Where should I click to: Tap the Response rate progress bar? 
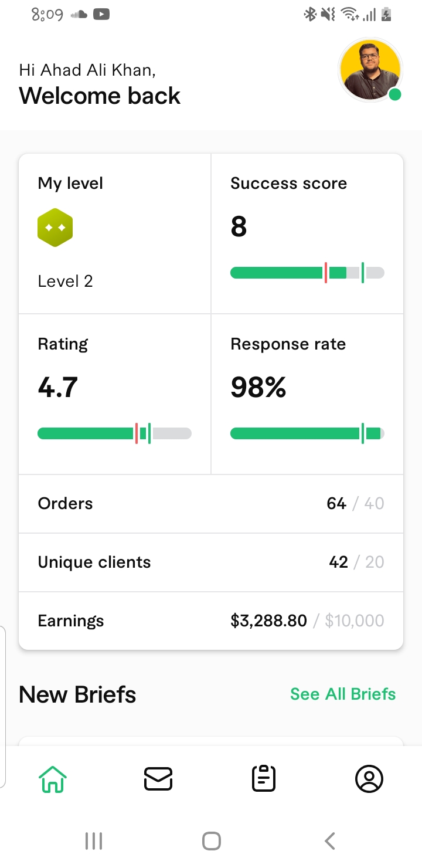coord(307,433)
